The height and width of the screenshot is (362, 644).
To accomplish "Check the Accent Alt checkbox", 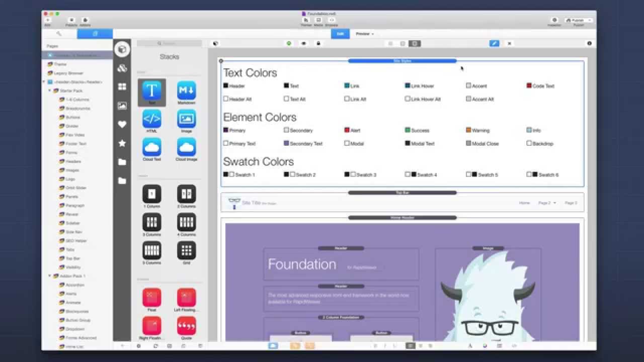I will click(468, 99).
